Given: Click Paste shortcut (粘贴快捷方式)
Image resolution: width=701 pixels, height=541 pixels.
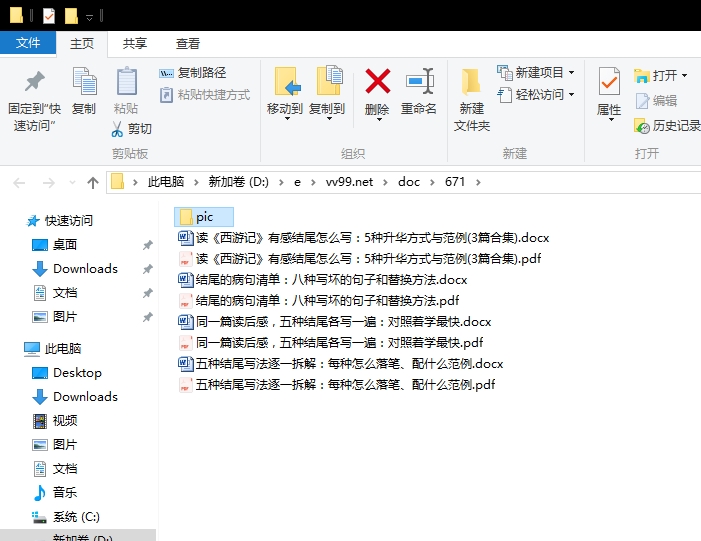Looking at the screenshot, I should [205, 95].
